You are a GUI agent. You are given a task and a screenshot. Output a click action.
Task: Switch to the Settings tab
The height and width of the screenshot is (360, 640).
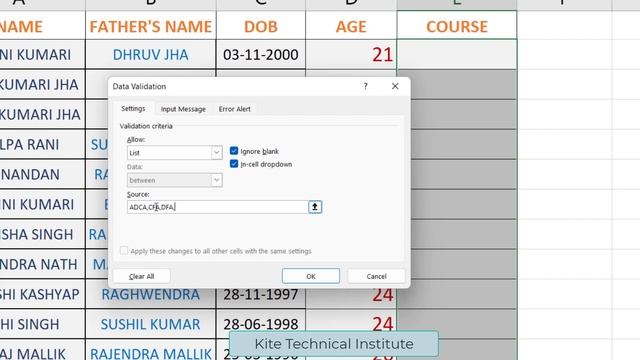click(x=133, y=109)
